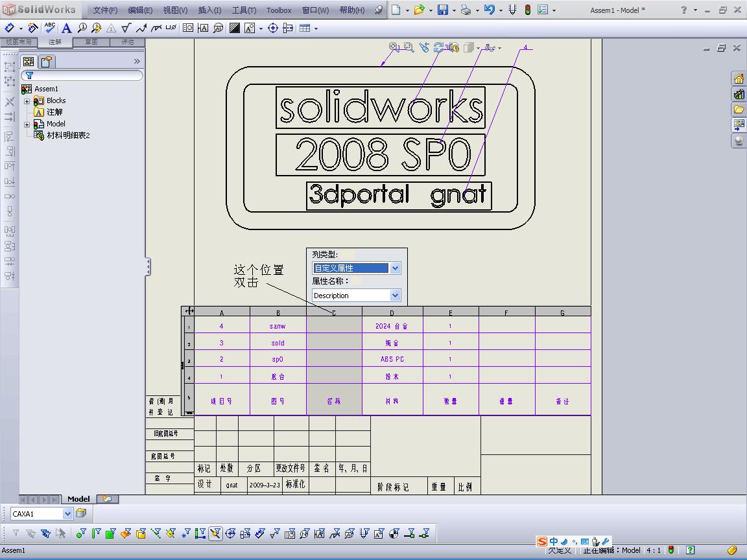Open the 文件(F) menu
This screenshot has height=560, width=747.
(x=105, y=10)
